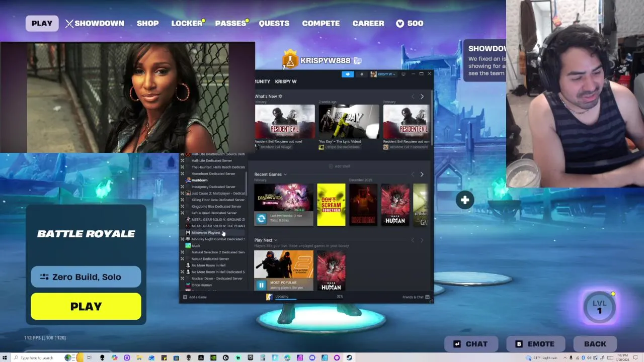
Task: Open Dragonwilds recent game cover
Action: (284, 198)
